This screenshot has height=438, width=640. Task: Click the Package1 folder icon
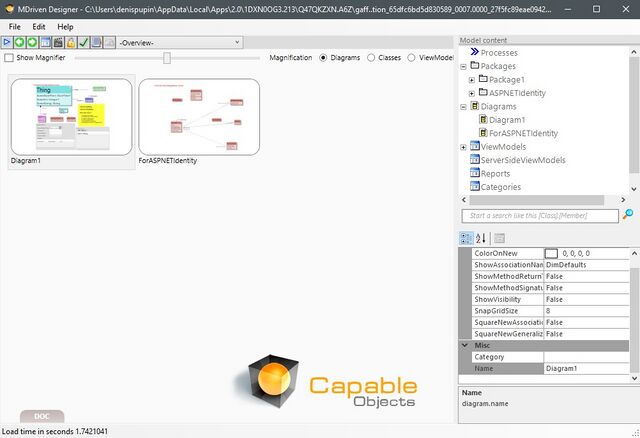(483, 79)
